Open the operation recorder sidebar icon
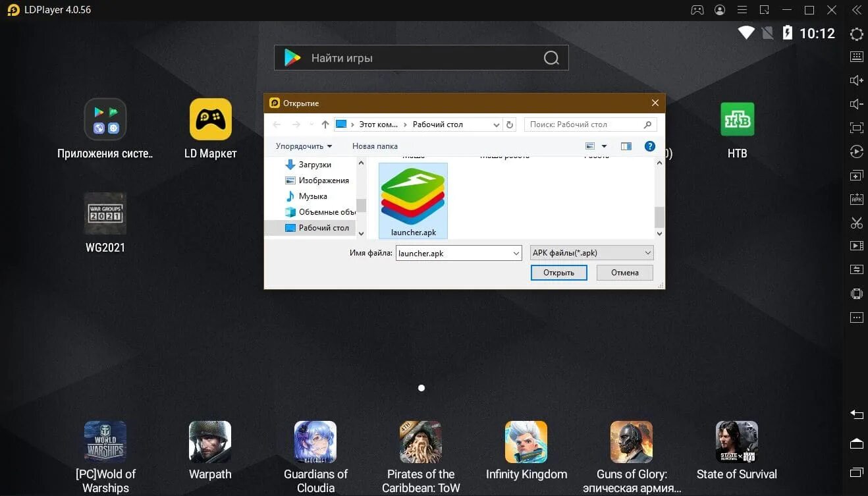The width and height of the screenshot is (868, 496). coord(856,152)
